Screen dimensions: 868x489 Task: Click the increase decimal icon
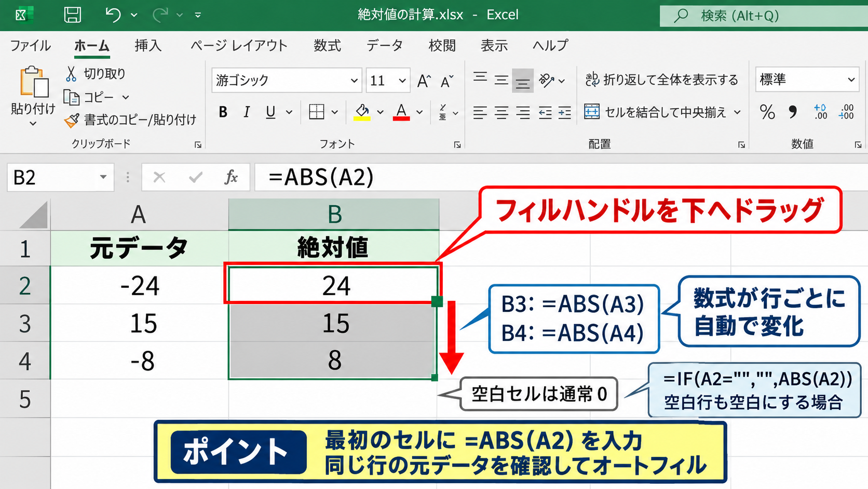(821, 112)
